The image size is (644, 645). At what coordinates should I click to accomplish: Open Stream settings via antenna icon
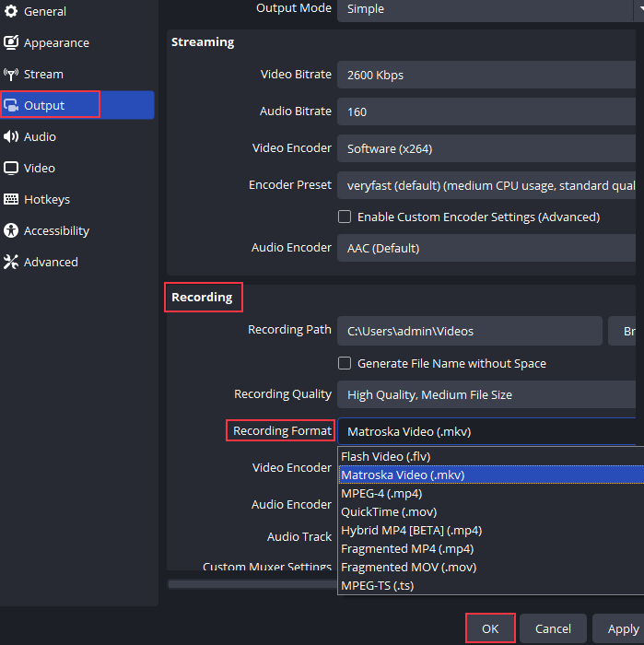[x=11, y=75]
